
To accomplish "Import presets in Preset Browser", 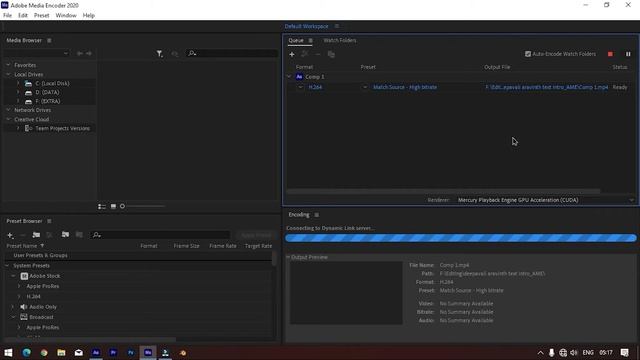I will point(65,235).
